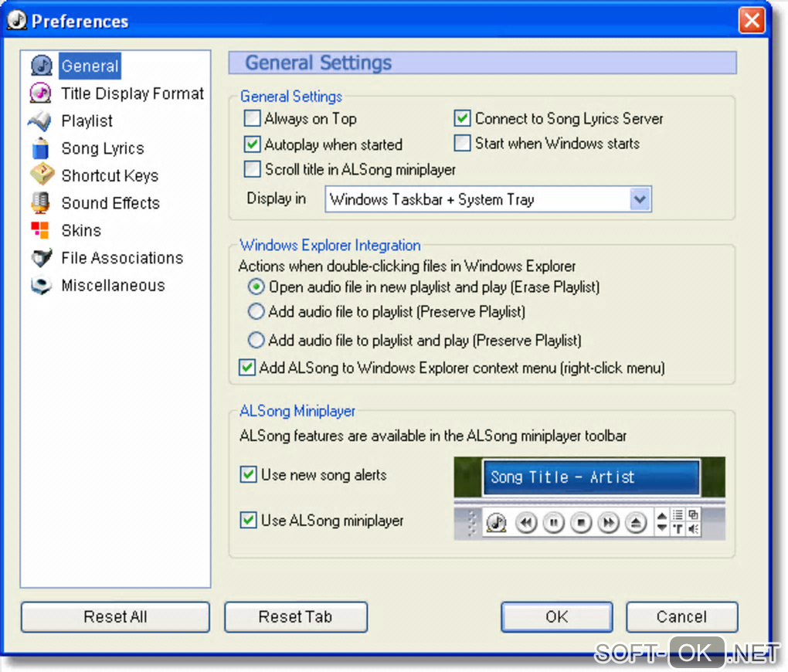Image resolution: width=788 pixels, height=672 pixels.
Task: Click the ALSong Miniplayer group label
Action: pyautogui.click(x=297, y=411)
